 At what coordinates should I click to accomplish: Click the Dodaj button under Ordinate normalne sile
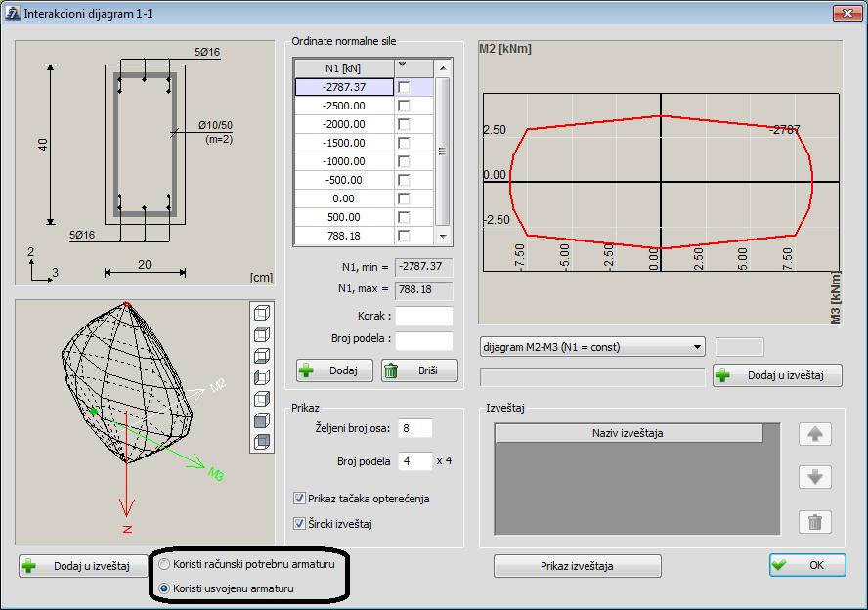[x=334, y=370]
